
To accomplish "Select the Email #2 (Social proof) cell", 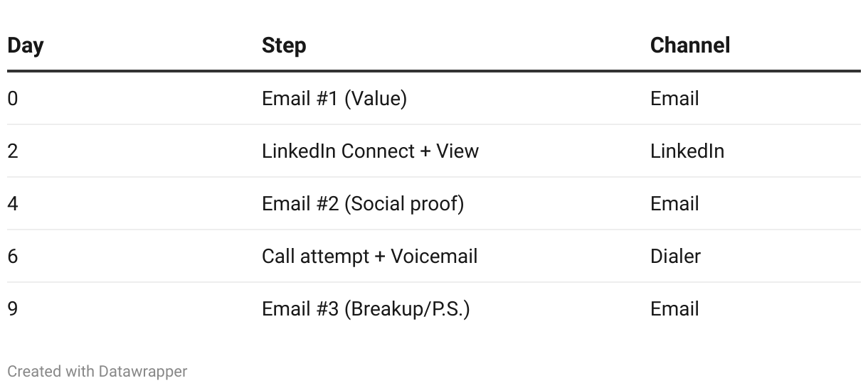I will coord(362,203).
